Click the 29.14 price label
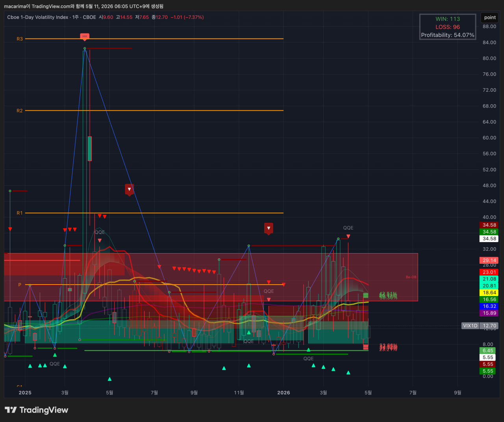The image size is (504, 422). tap(489, 260)
